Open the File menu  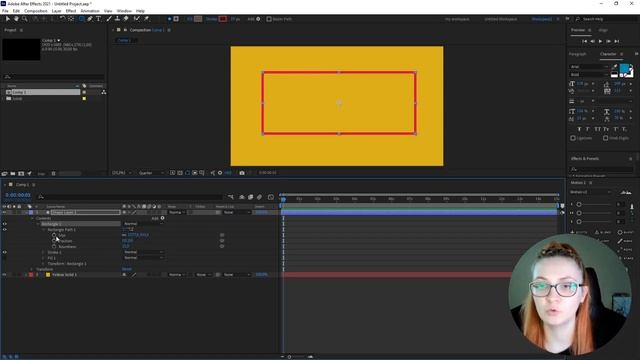click(5, 11)
